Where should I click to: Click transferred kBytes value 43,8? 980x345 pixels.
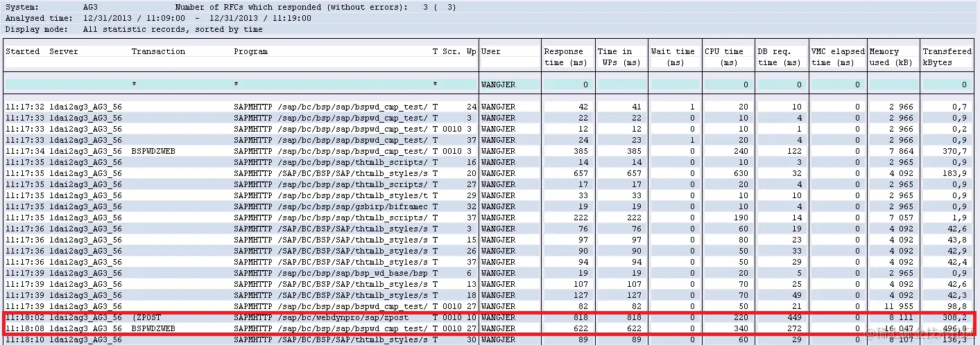point(957,240)
